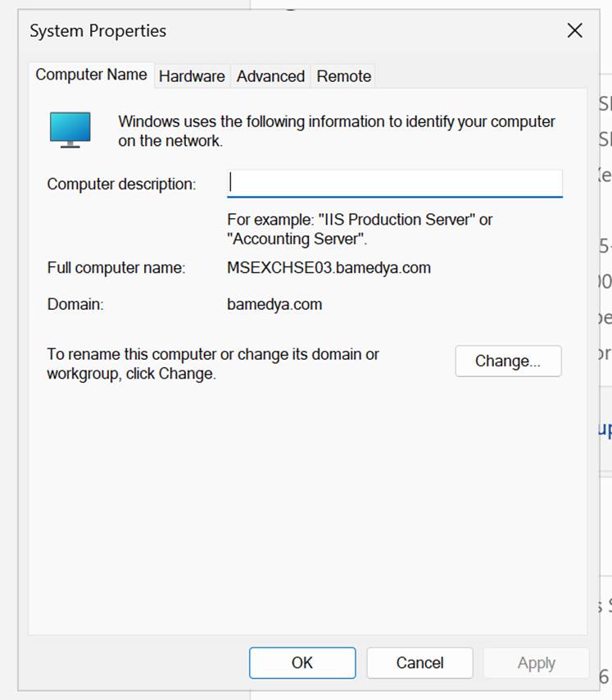The height and width of the screenshot is (700, 612).
Task: Click the blue computer monitor icon
Action: [x=70, y=130]
